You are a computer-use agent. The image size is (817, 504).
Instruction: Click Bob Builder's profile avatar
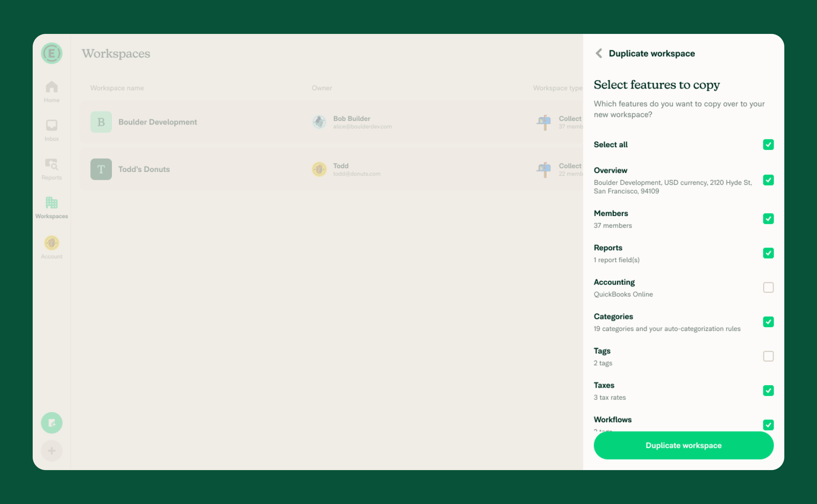319,122
